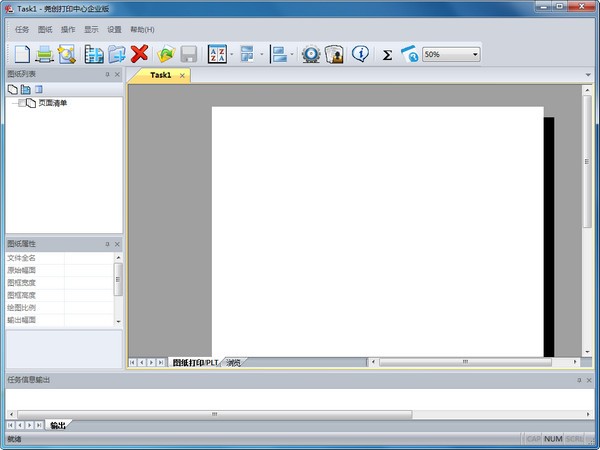Click the printer icon in toolbar
Image resolution: width=600 pixels, height=450 pixels.
tap(45, 54)
